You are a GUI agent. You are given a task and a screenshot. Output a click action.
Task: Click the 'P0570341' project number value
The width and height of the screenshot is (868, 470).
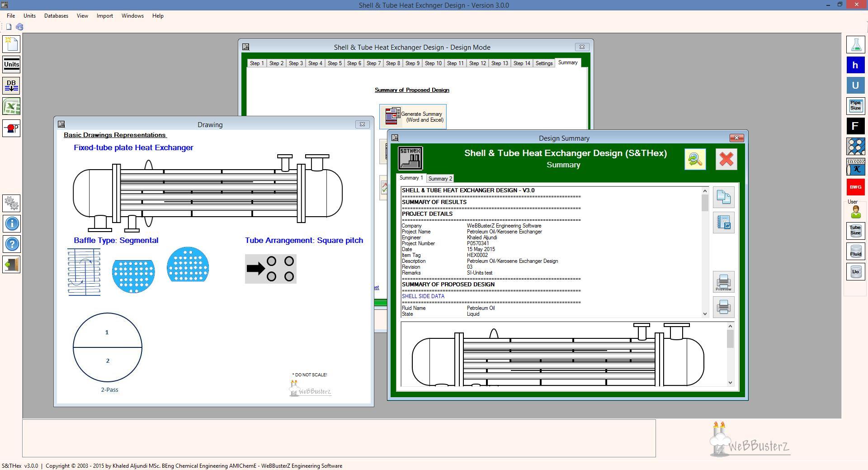tap(478, 243)
